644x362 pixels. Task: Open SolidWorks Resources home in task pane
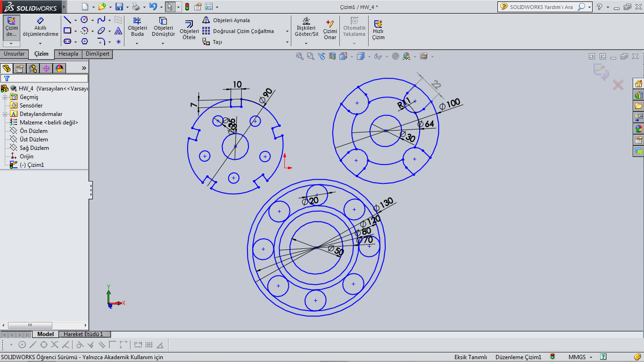(639, 83)
